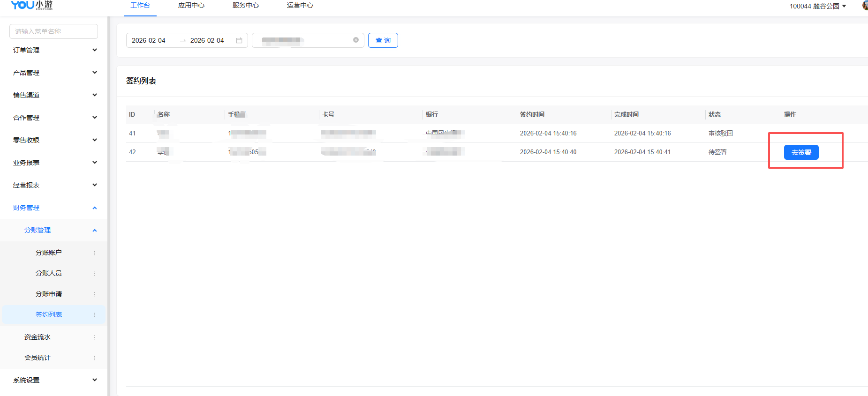
Task: Click the 查询 button
Action: (383, 40)
